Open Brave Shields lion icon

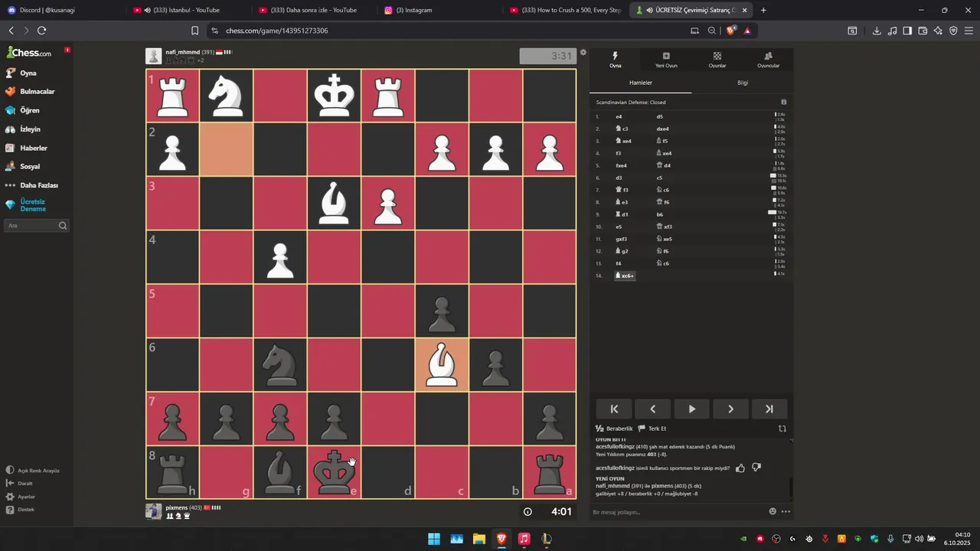pyautogui.click(x=731, y=31)
